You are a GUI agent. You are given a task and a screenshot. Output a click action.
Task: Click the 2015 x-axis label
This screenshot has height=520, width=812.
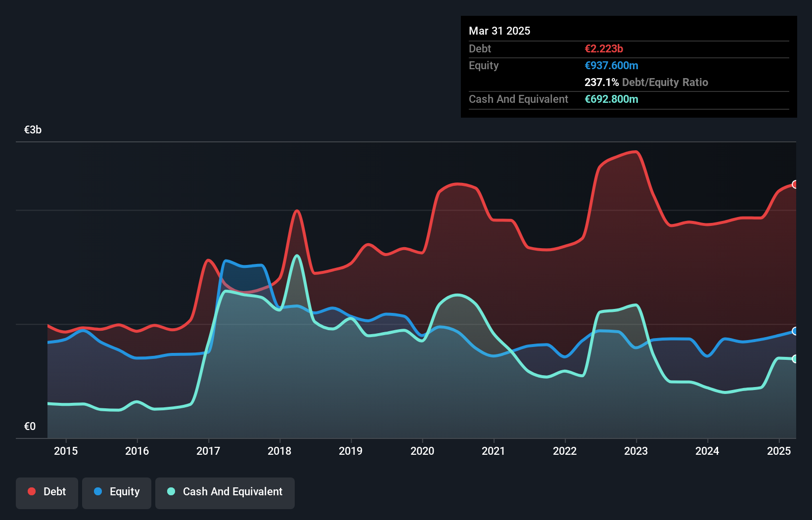point(66,451)
